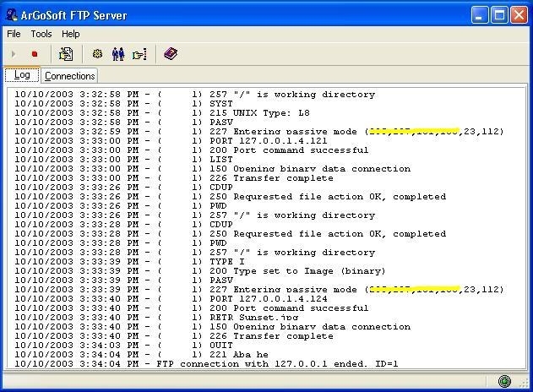Click the 'FTP connection with 127.0.0.1 ended' line

tap(206, 364)
